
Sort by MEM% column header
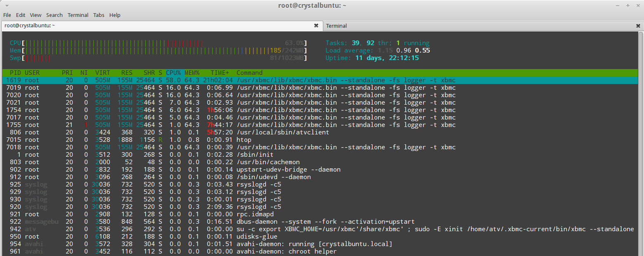tap(192, 73)
